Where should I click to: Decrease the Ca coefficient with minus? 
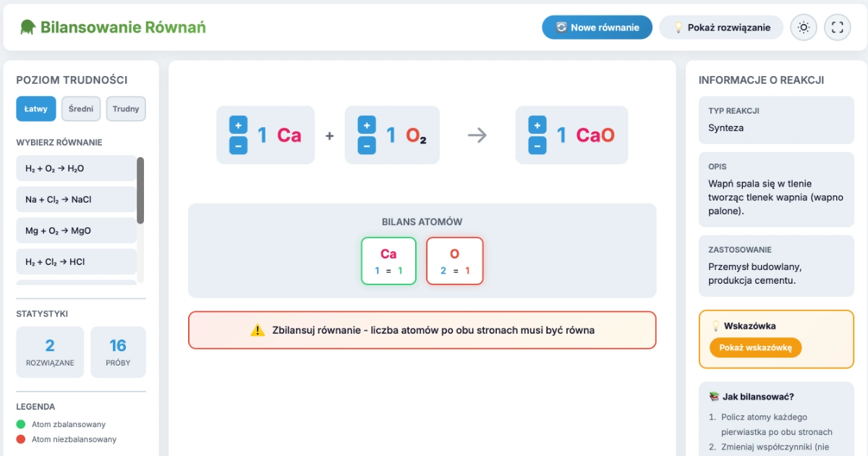pyautogui.click(x=239, y=145)
